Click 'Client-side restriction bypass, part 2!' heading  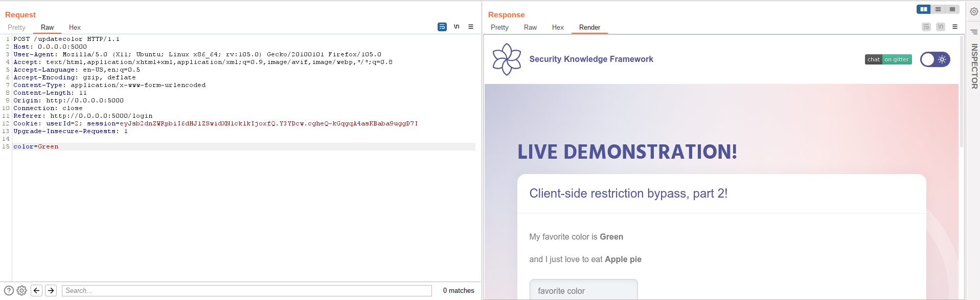pyautogui.click(x=628, y=194)
